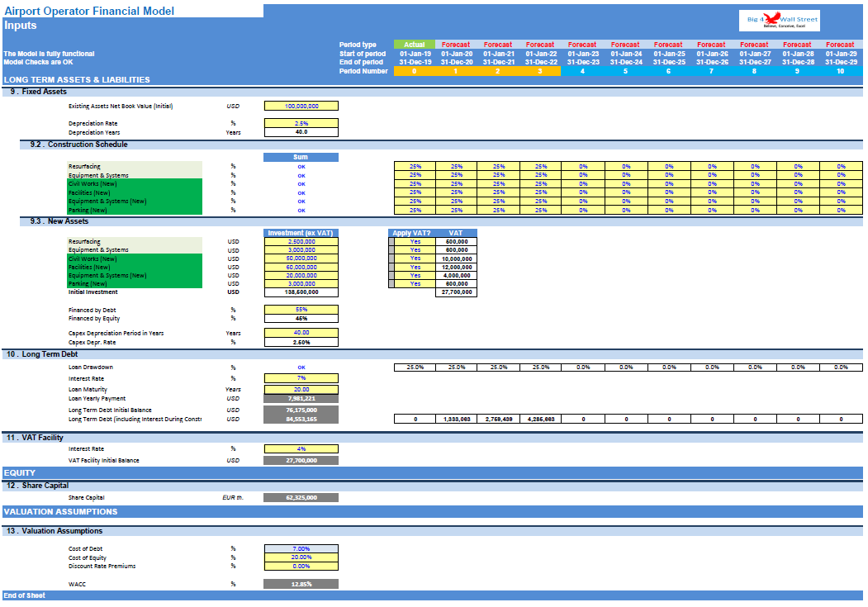Select the Financed by Debt 55% cell

click(301, 310)
